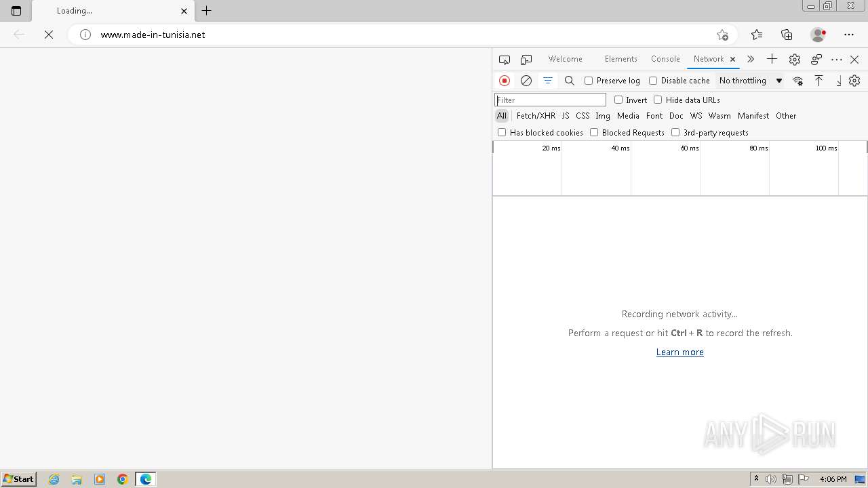Click the export HAR download arrow
868x488 pixels.
(x=838, y=81)
